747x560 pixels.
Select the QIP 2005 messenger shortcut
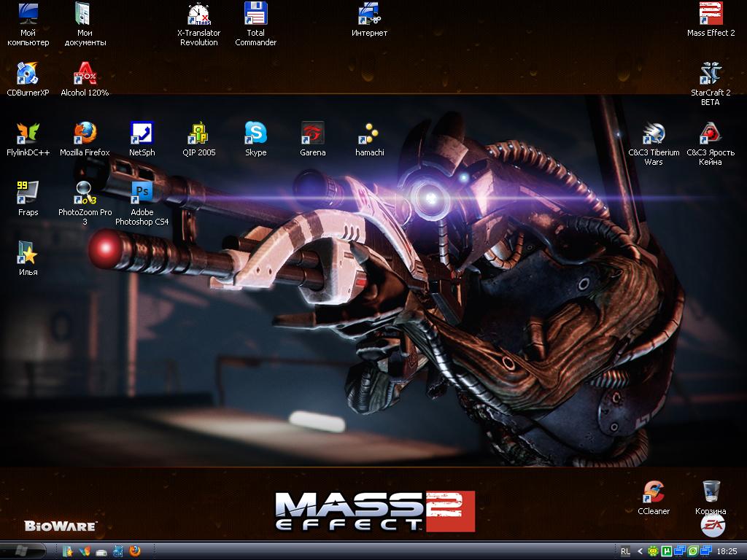pos(198,139)
